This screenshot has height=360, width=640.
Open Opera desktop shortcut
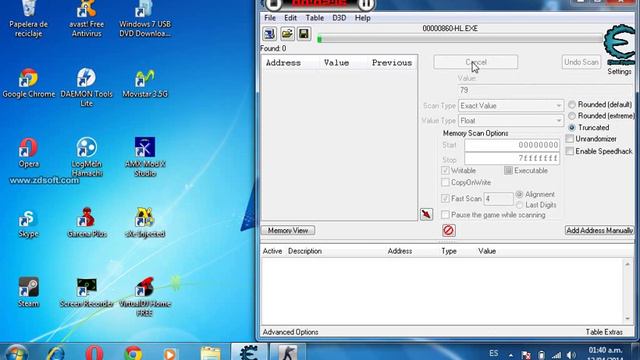pos(29,153)
